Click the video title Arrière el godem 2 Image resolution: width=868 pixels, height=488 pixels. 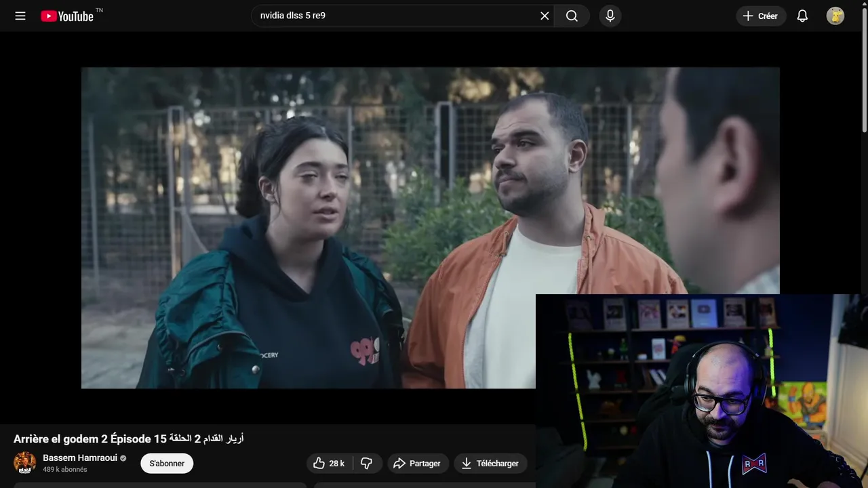coord(128,439)
